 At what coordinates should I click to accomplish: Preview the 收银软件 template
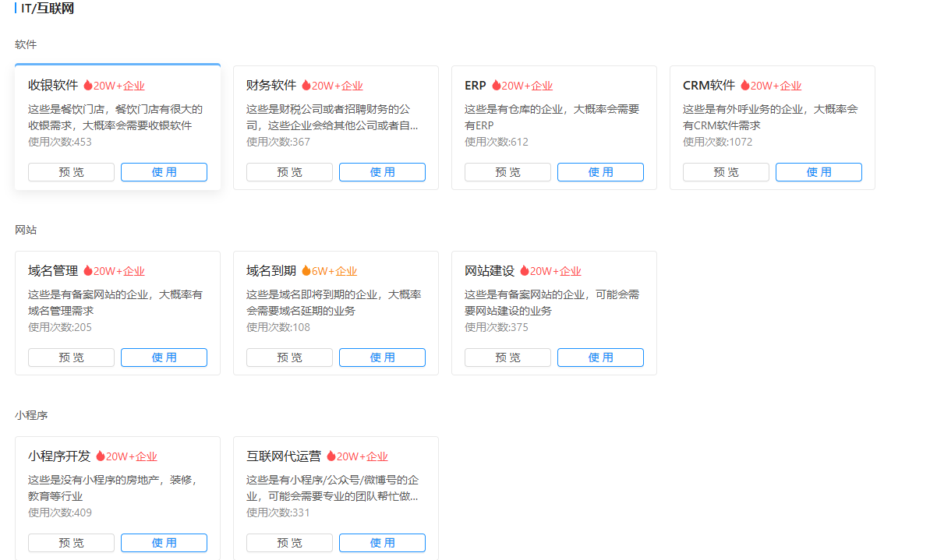coord(71,172)
